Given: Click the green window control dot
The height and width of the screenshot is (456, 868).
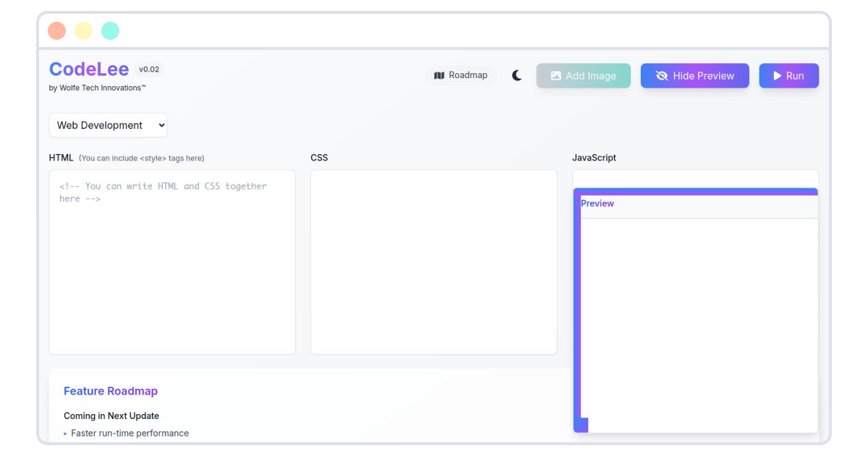Looking at the screenshot, I should (x=110, y=30).
